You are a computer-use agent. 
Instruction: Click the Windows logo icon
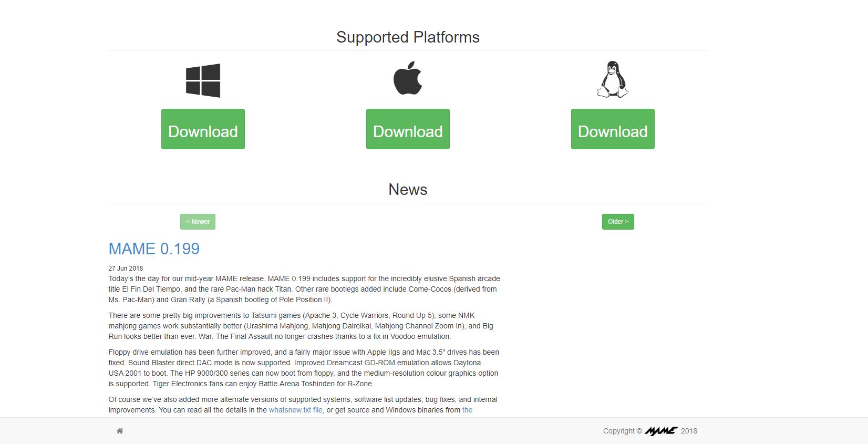pyautogui.click(x=203, y=80)
